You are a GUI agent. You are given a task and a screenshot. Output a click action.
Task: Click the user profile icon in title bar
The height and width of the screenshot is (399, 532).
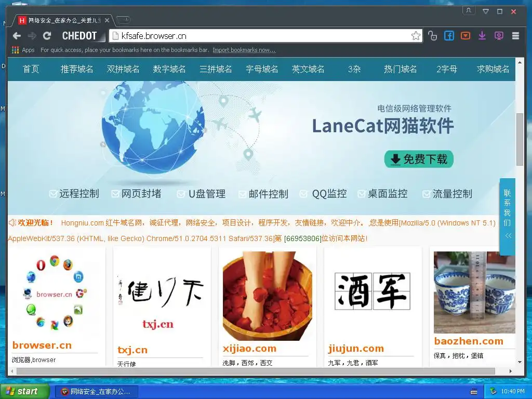(x=469, y=10)
